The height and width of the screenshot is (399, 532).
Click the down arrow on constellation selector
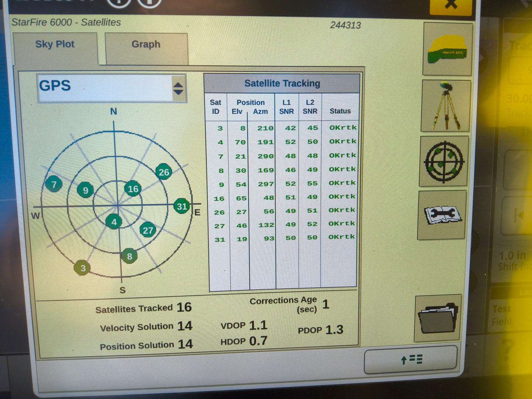click(179, 92)
